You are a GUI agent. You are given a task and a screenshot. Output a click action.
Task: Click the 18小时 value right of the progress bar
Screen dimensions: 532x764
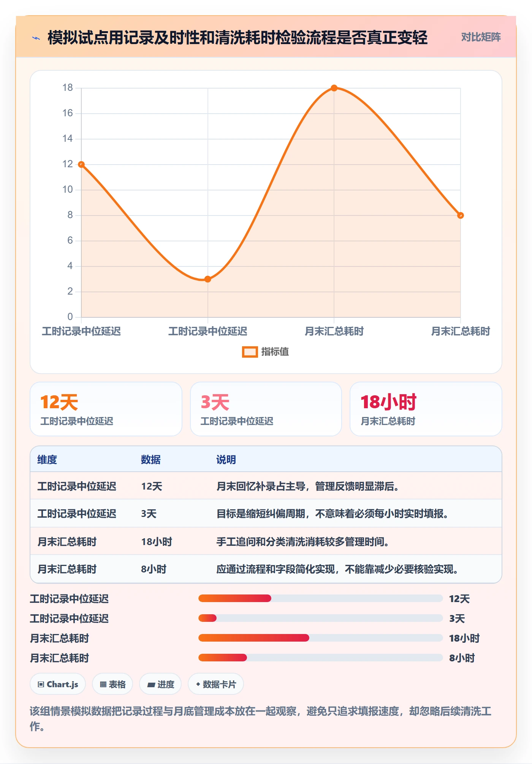(x=464, y=639)
